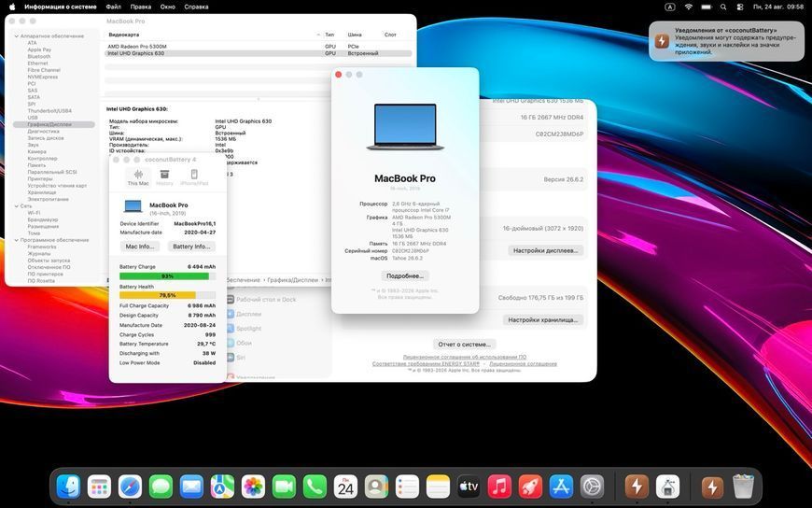Open Music from the Dock

[499, 487]
